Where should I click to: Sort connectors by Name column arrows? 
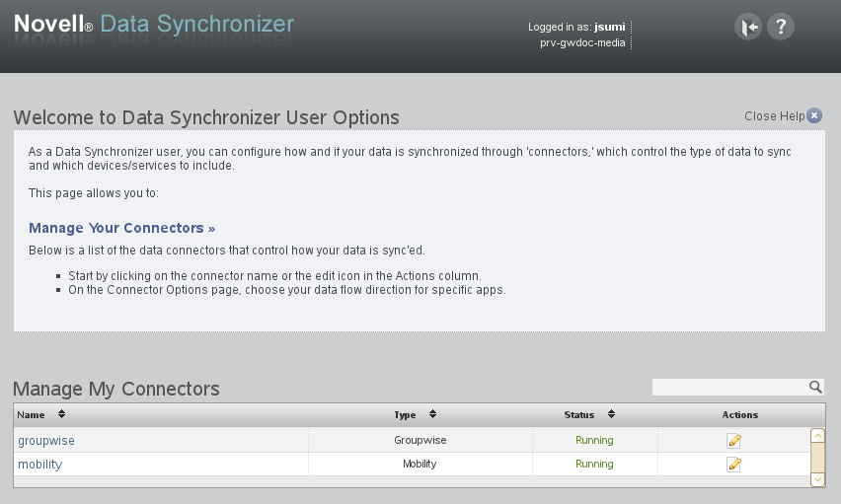pyautogui.click(x=61, y=414)
